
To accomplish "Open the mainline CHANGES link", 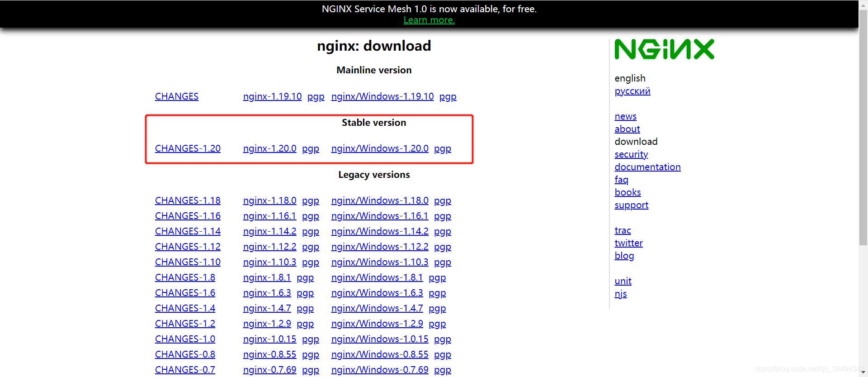I will point(177,96).
